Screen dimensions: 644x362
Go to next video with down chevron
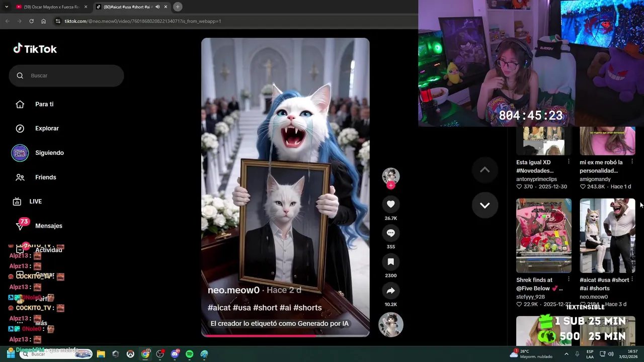(485, 205)
